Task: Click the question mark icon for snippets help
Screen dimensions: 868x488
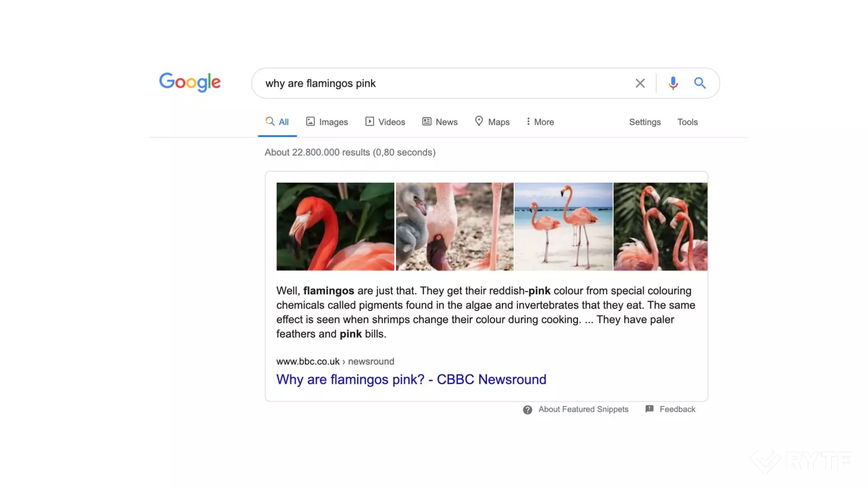Action: (x=527, y=410)
